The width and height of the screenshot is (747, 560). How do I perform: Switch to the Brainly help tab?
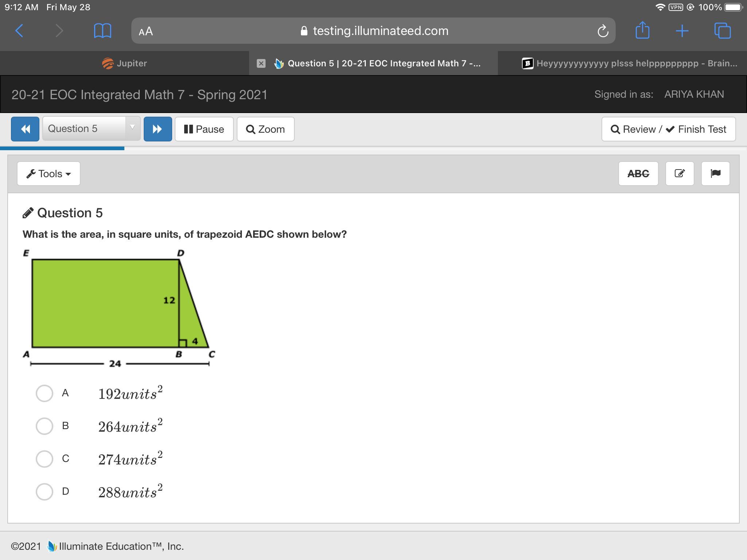tap(630, 63)
